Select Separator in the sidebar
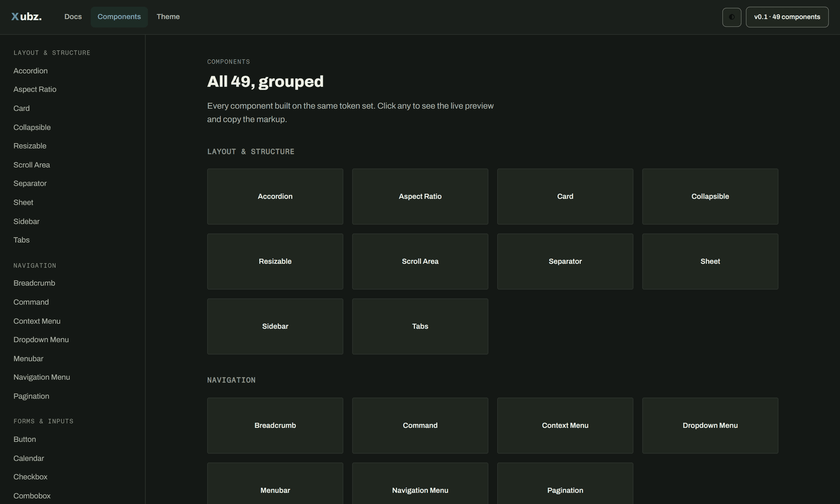The width and height of the screenshot is (840, 504). [30, 184]
